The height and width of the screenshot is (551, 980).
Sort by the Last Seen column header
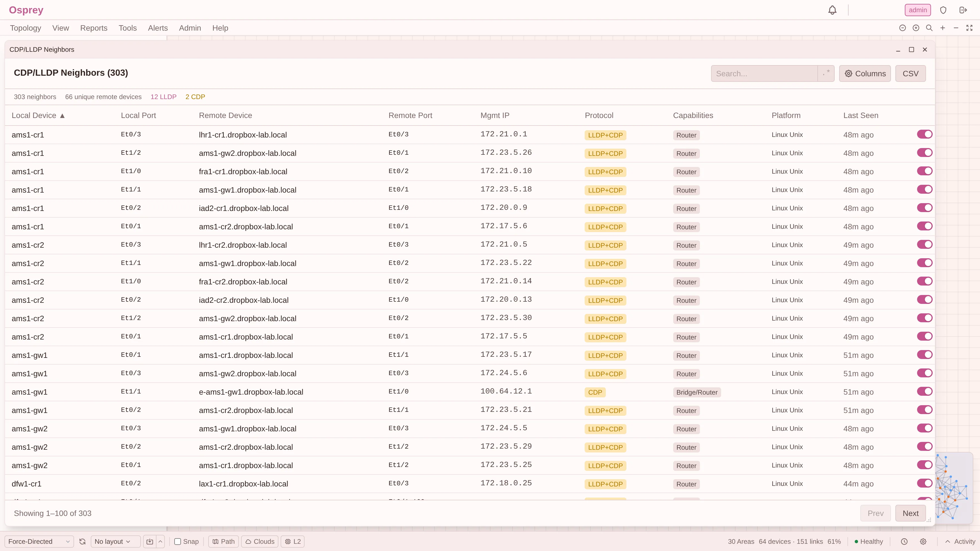(x=861, y=115)
